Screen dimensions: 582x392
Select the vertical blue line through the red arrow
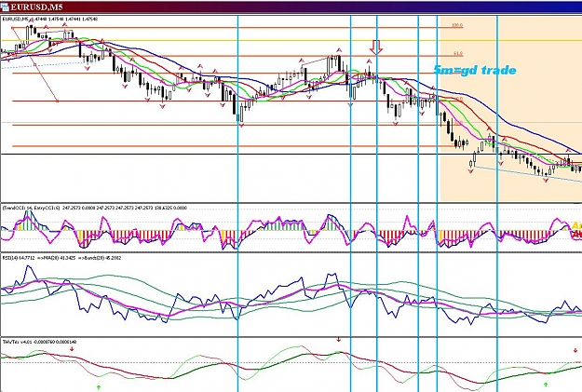pos(377,204)
